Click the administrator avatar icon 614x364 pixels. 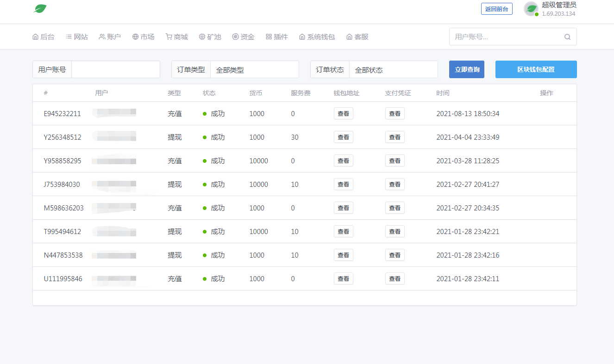coord(531,9)
